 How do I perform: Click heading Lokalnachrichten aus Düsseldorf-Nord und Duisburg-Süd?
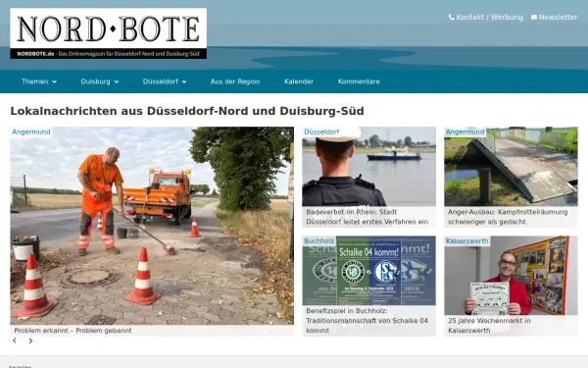(x=187, y=111)
